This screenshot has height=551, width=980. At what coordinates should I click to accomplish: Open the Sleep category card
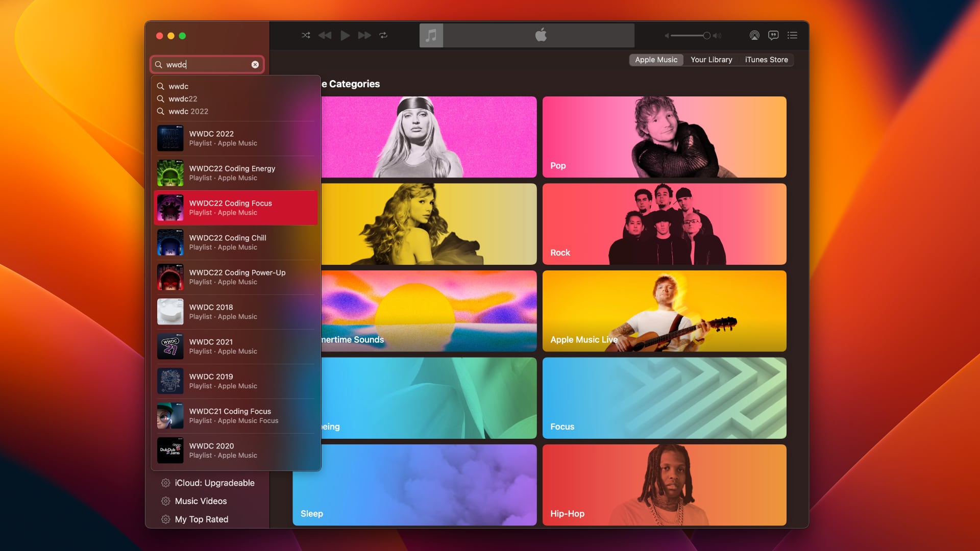[x=414, y=485]
